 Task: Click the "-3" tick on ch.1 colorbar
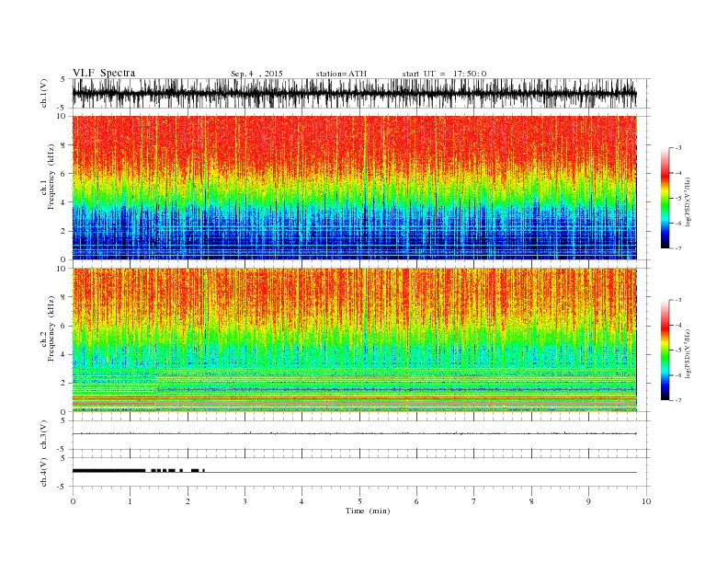(x=678, y=148)
